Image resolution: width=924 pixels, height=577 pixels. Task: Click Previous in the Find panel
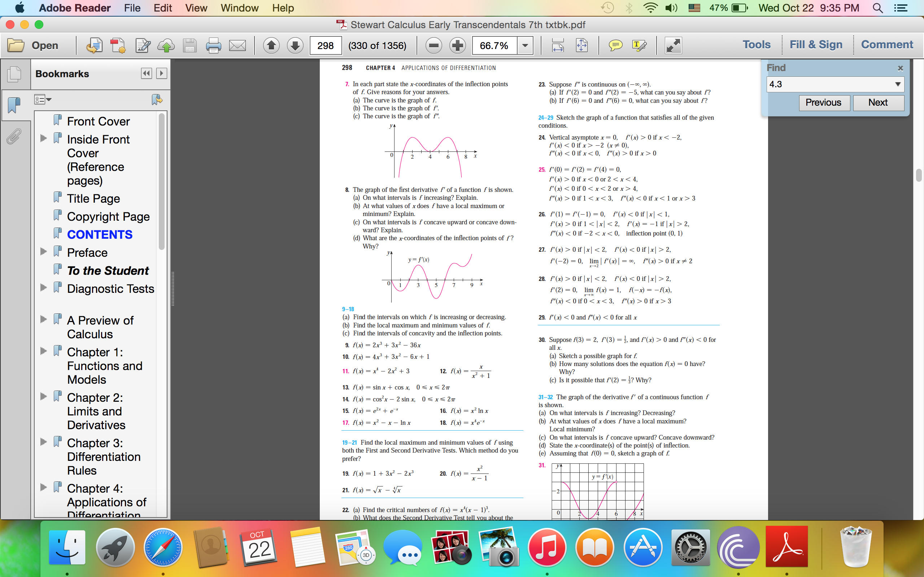click(824, 102)
